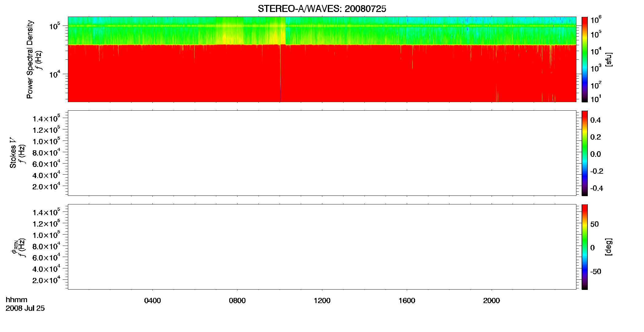644x332 pixels.
Task: Click the power spectral density color bar
Action: (x=585, y=59)
